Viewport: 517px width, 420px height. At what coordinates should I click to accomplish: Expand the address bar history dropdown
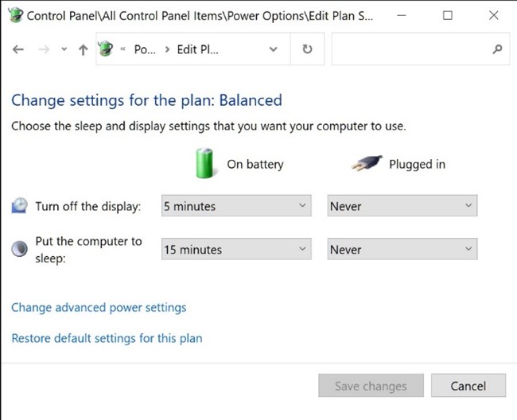click(x=273, y=49)
